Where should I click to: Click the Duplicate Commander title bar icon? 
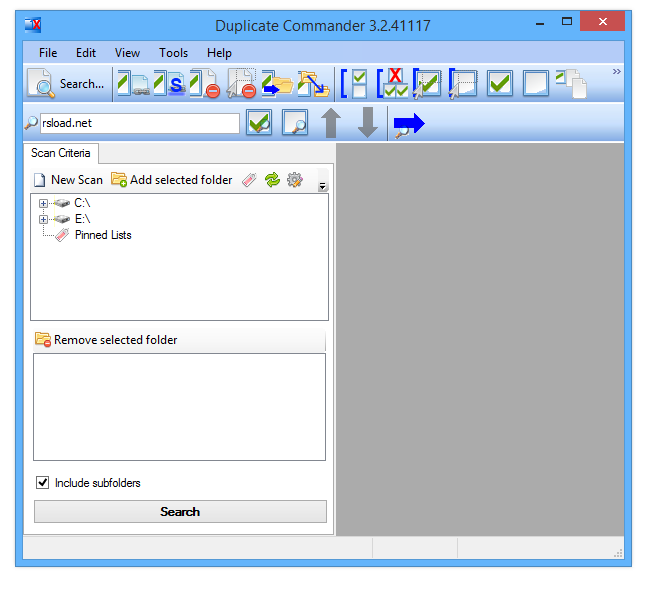[x=33, y=25]
